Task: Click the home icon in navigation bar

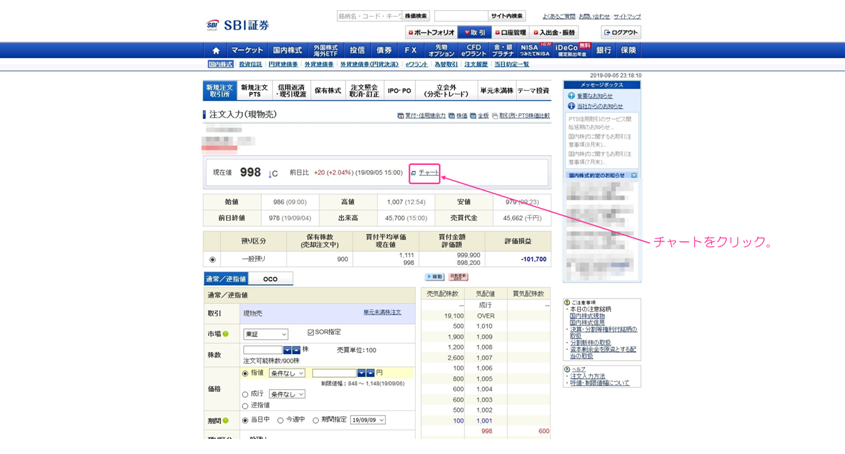Action: 215,50
